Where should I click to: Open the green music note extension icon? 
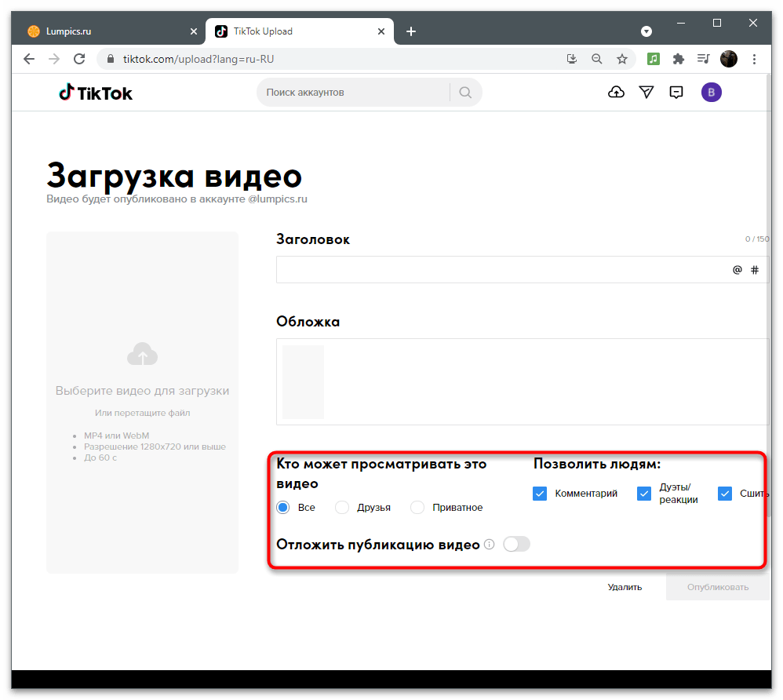[x=654, y=58]
